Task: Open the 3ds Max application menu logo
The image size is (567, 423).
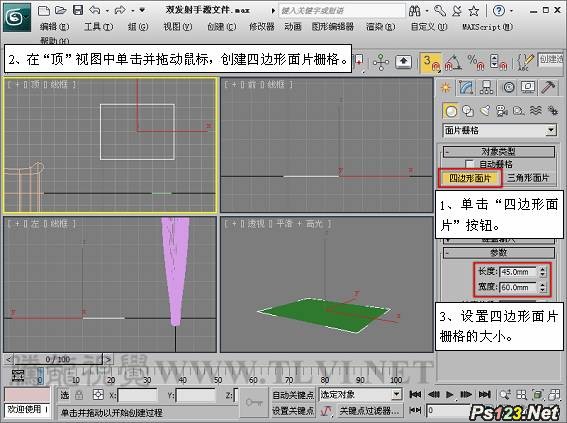Action: click(17, 16)
